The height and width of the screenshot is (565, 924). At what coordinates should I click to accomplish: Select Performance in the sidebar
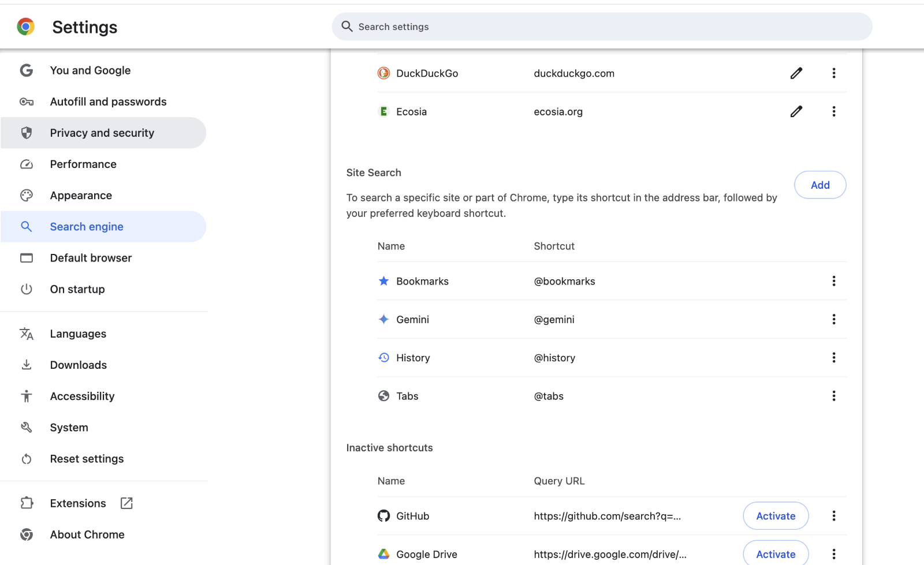(x=103, y=164)
